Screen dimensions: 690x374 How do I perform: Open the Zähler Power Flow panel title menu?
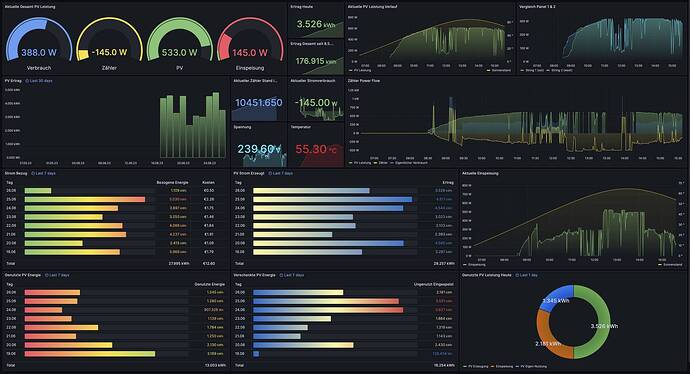pyautogui.click(x=364, y=81)
